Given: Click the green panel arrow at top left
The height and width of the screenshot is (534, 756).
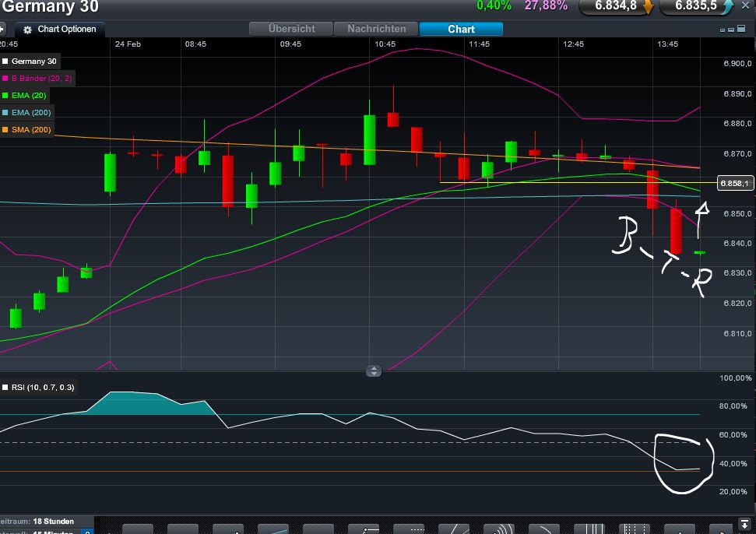Looking at the screenshot, I should pos(3,29).
